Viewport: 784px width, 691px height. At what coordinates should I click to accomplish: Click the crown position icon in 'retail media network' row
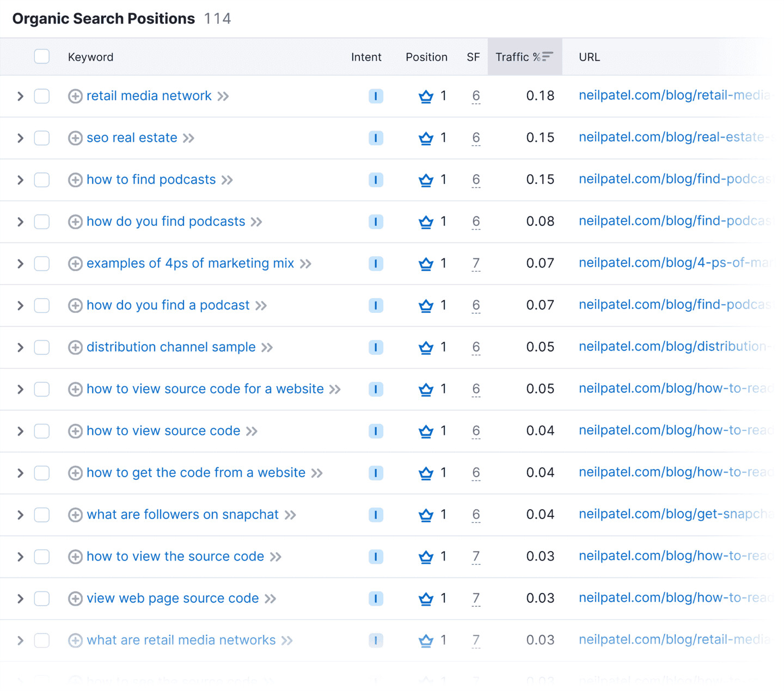click(426, 96)
